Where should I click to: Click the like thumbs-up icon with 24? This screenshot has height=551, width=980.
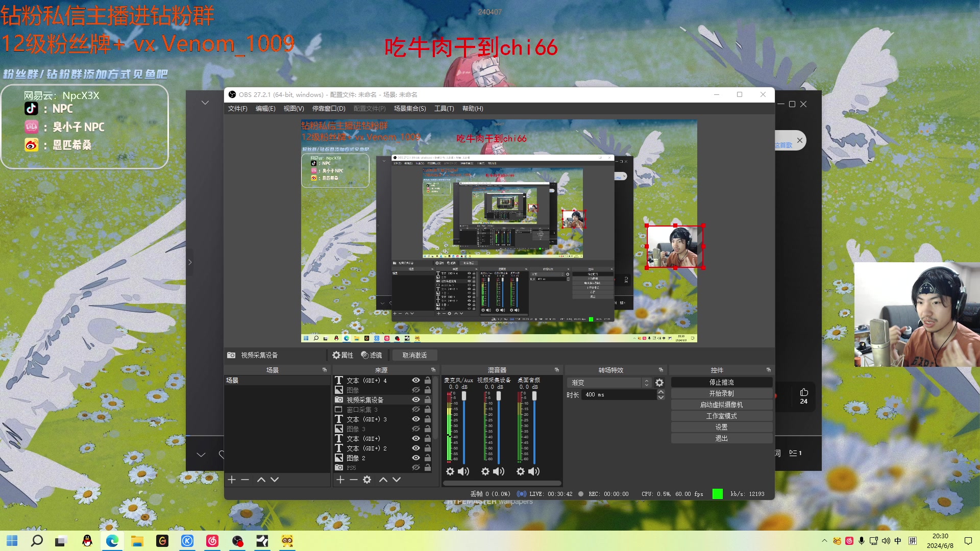(804, 392)
